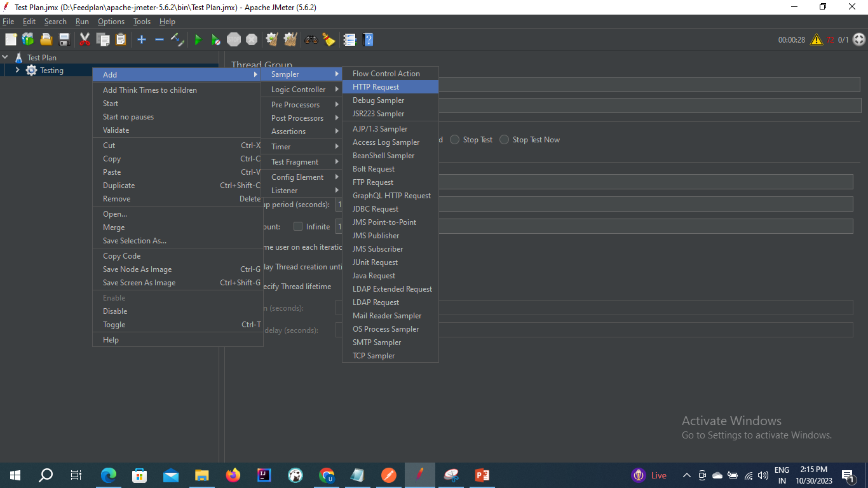
Task: Choose JSR223 Sampler from the menu
Action: pos(390,114)
